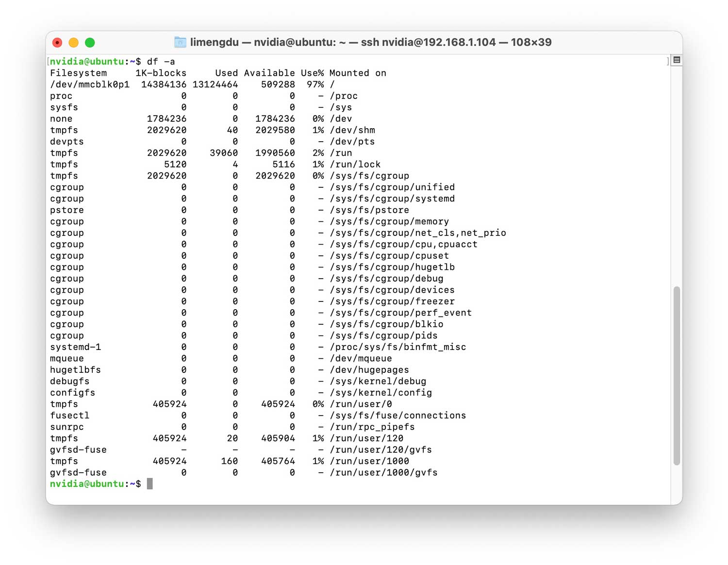Image resolution: width=728 pixels, height=565 pixels.
Task: Click the used value 39060
Action: tap(224, 153)
